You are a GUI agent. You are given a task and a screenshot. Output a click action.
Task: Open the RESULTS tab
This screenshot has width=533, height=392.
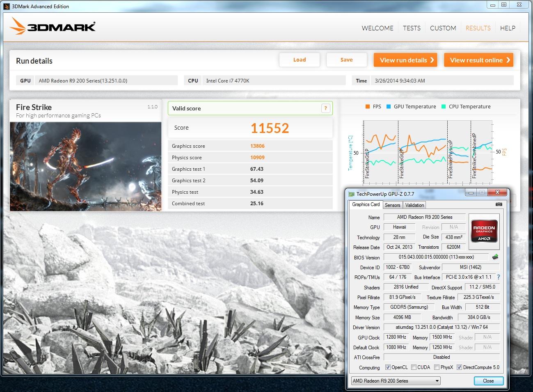click(478, 28)
